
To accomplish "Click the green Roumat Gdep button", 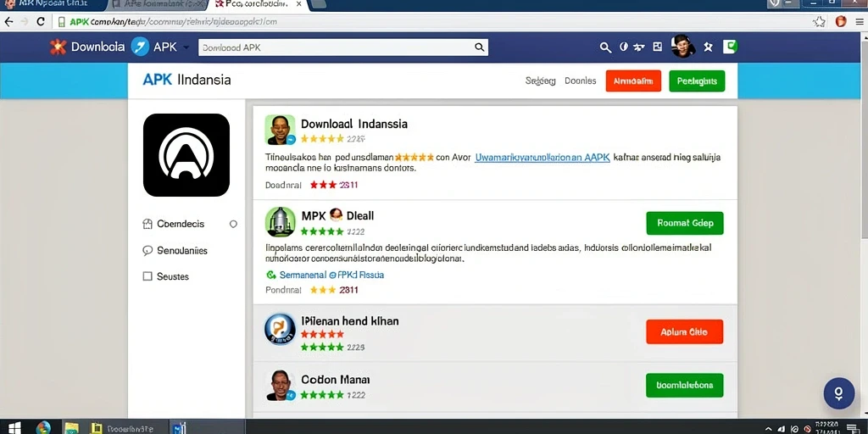I will click(x=685, y=223).
